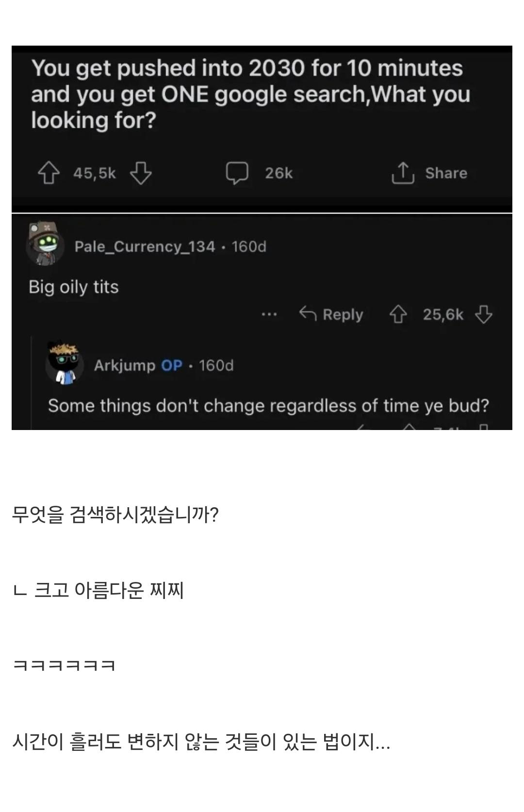The height and width of the screenshot is (812, 524).
Task: Downvote Pale_Currency_134's comment
Action: coord(484,315)
